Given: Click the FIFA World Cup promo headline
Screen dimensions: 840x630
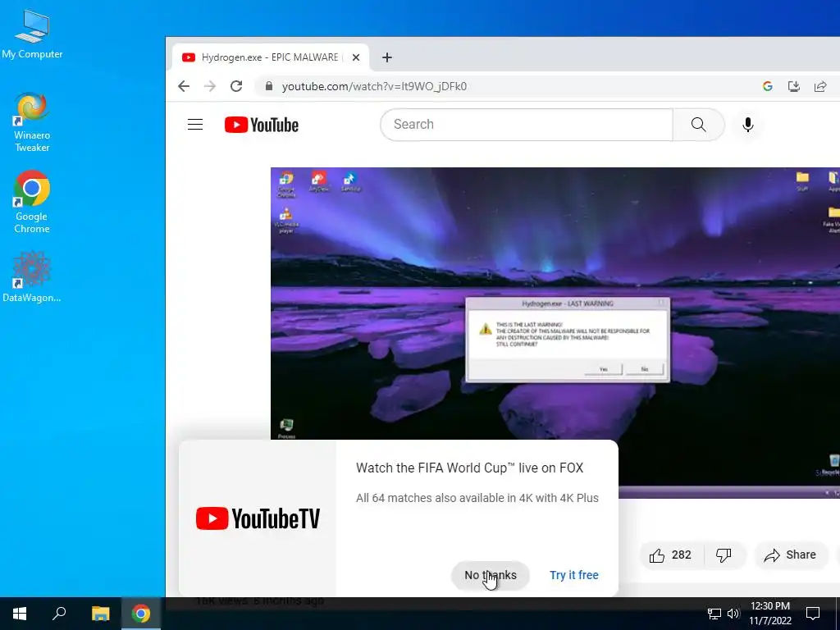Looking at the screenshot, I should [x=470, y=468].
